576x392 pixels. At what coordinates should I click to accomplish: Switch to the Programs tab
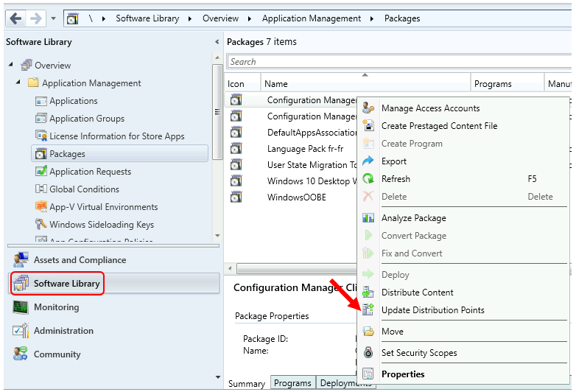point(292,382)
